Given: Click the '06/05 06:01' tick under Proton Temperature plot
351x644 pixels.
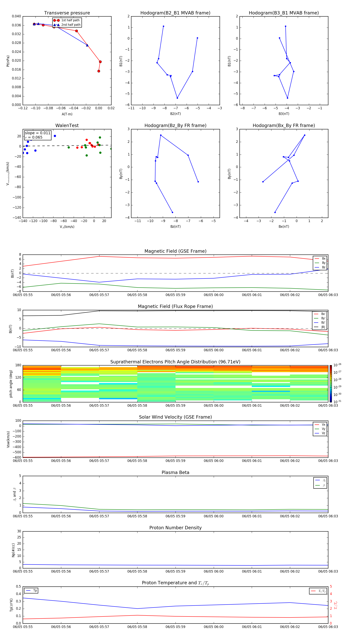Looking at the screenshot, I should click(252, 627).
